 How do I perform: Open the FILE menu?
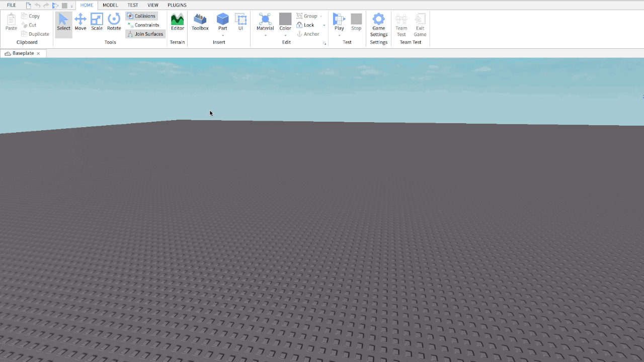coord(12,5)
